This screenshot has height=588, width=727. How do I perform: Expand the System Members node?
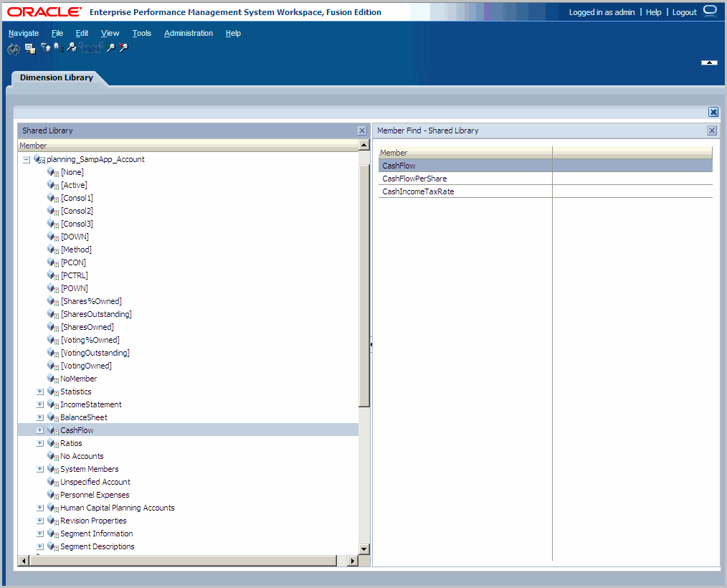(x=40, y=469)
